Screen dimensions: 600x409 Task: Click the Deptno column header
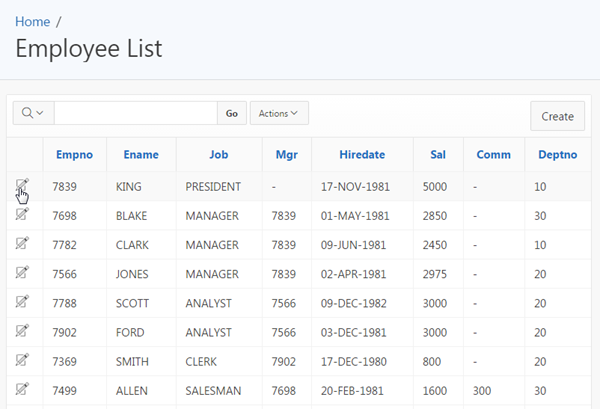(x=557, y=155)
